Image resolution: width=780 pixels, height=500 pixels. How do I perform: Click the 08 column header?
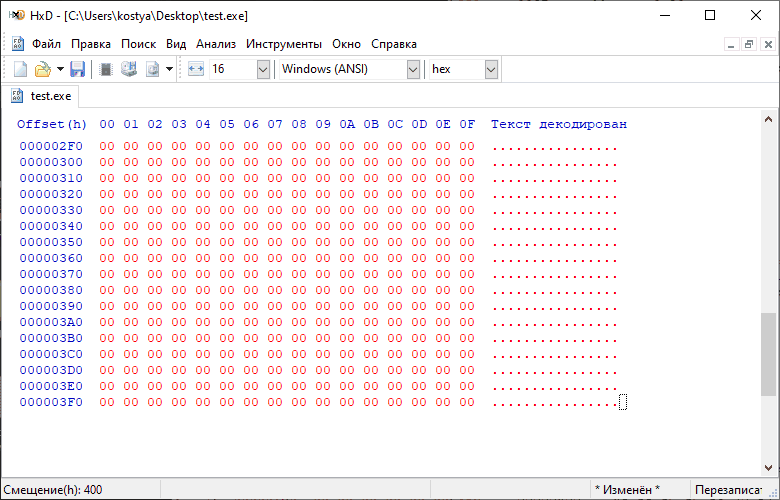coord(299,124)
